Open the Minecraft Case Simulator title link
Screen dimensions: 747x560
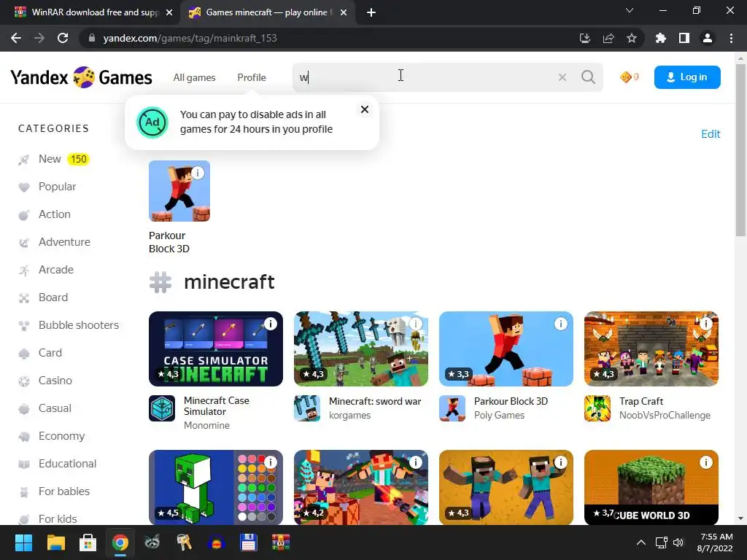pyautogui.click(x=216, y=406)
